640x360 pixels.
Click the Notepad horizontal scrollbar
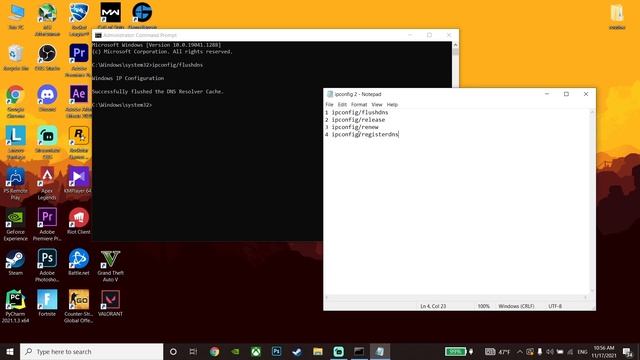[x=456, y=298]
